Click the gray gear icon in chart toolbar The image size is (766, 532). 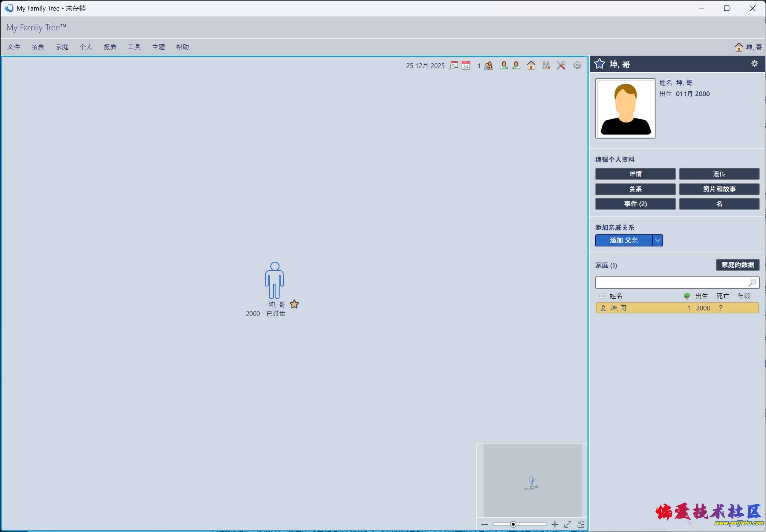(x=577, y=65)
